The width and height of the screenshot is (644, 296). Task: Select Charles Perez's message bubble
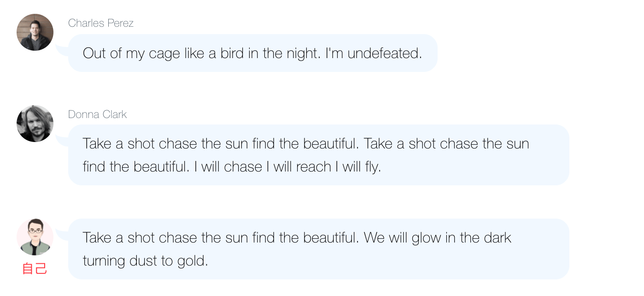252,53
